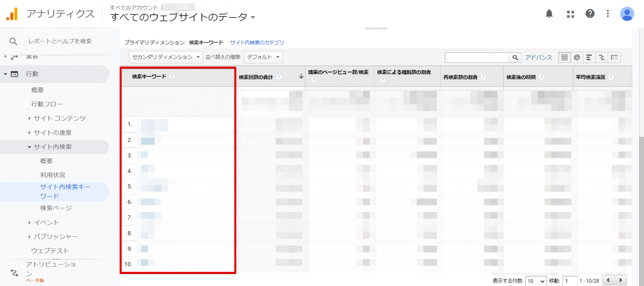
Task: Switch to pie chart view
Action: tap(577, 58)
